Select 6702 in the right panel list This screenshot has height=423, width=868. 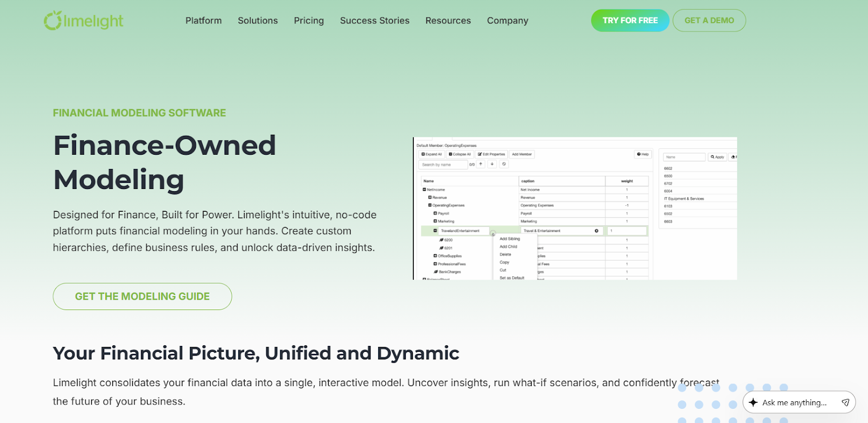(668, 184)
